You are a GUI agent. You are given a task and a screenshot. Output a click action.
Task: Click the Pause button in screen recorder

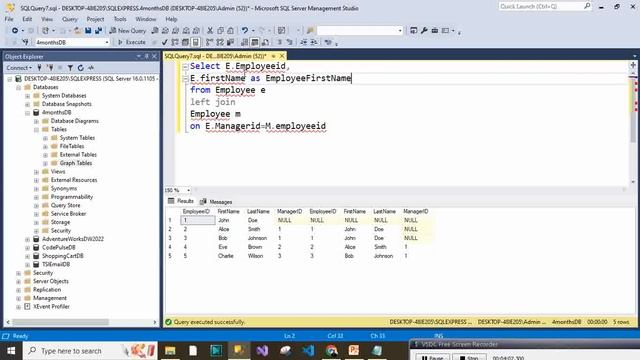[x=433, y=357]
